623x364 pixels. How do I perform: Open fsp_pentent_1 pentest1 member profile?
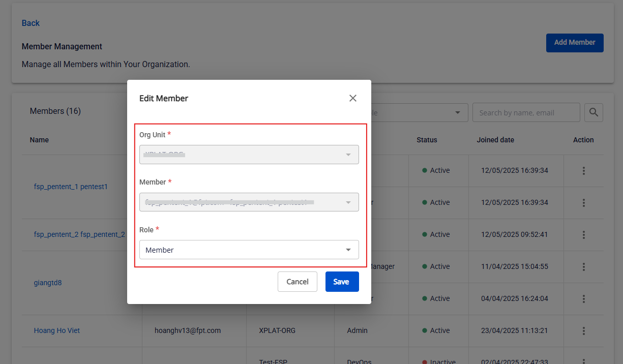[71, 187]
